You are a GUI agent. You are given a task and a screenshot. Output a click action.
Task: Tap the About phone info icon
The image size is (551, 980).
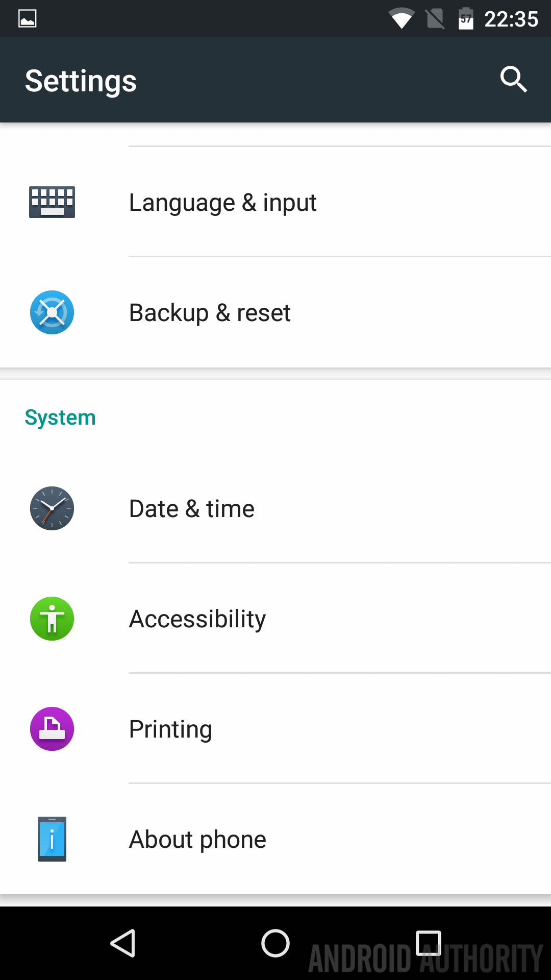coord(52,839)
